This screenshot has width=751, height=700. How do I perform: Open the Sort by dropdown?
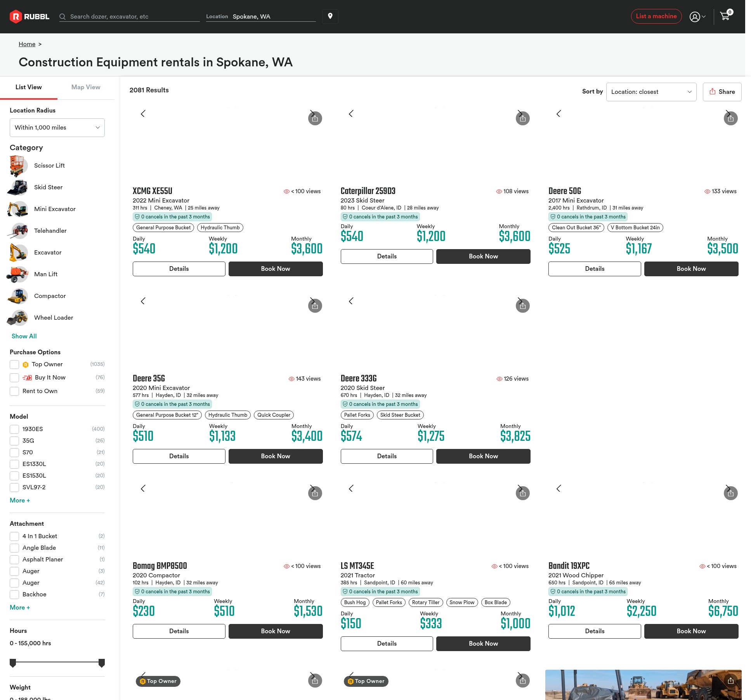[651, 92]
